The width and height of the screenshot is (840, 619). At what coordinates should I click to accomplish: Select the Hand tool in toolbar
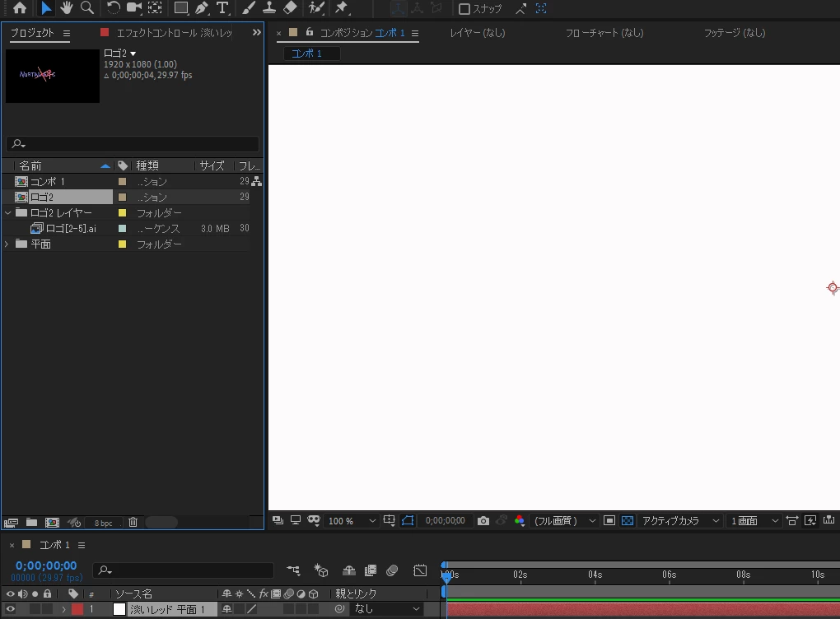point(67,7)
